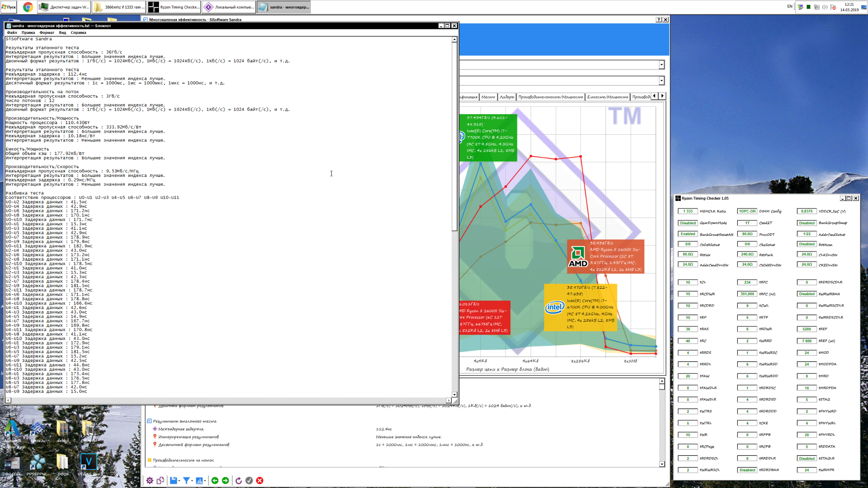This screenshot has width=868, height=488.
Task: Switch to the Емкость/Мощность tab
Action: (607, 97)
